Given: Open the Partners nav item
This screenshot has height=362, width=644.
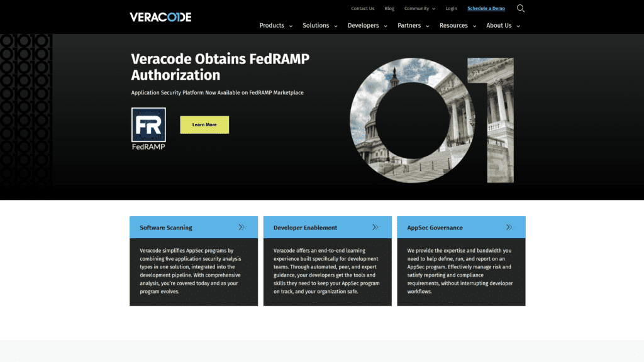Looking at the screenshot, I should point(409,25).
